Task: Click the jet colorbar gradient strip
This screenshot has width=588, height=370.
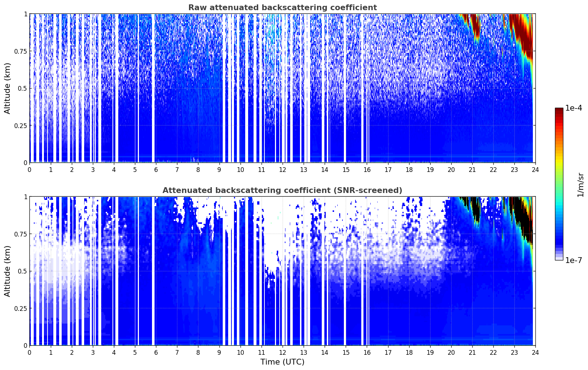Action: [x=559, y=184]
